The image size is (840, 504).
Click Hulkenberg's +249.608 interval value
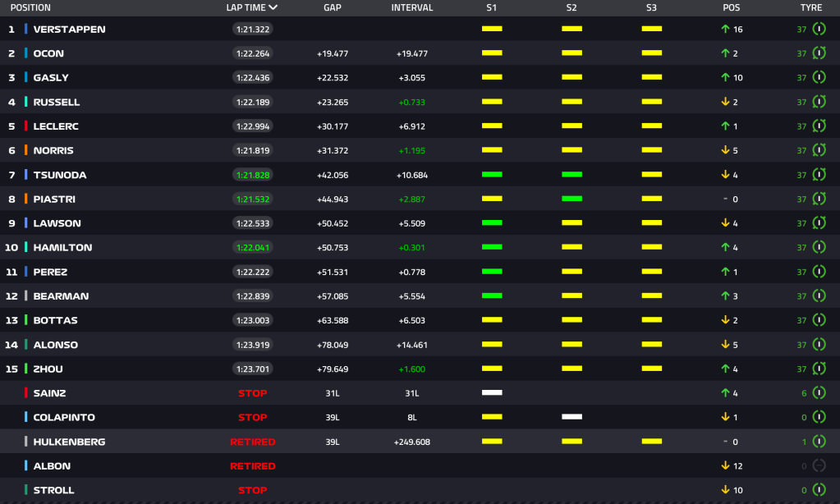coord(412,442)
